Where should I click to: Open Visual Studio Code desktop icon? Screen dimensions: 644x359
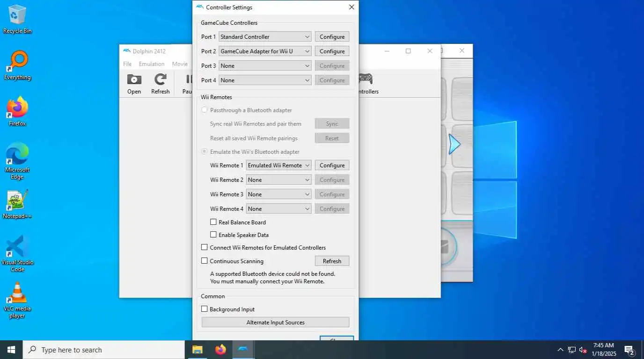click(17, 253)
